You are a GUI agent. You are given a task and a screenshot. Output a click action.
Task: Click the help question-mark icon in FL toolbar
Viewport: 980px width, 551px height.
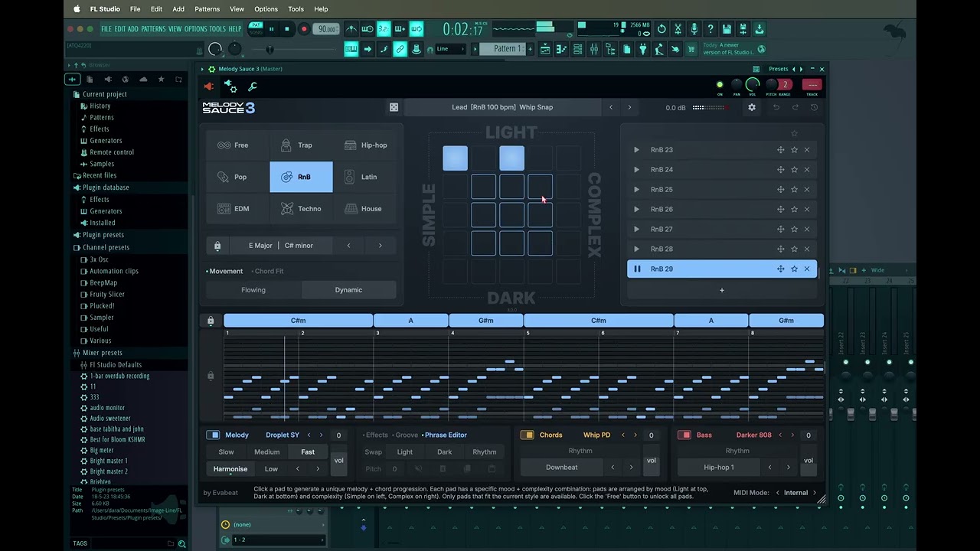point(710,29)
